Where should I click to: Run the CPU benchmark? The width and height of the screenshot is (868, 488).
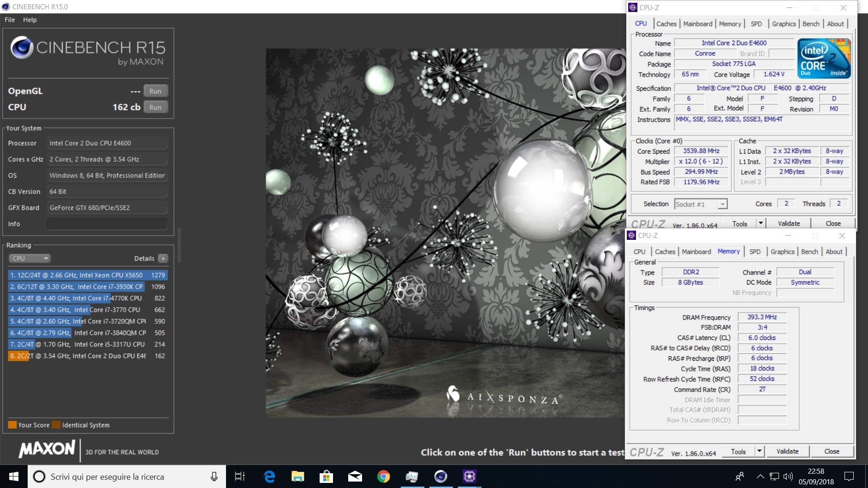[155, 107]
